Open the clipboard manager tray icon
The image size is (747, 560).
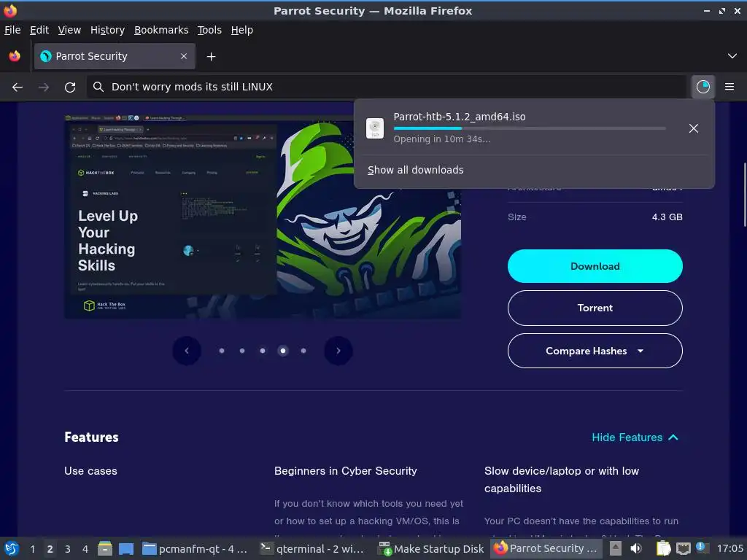tap(663, 548)
